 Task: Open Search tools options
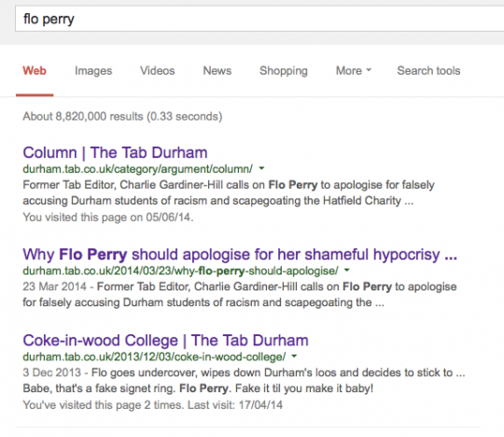pyautogui.click(x=428, y=71)
